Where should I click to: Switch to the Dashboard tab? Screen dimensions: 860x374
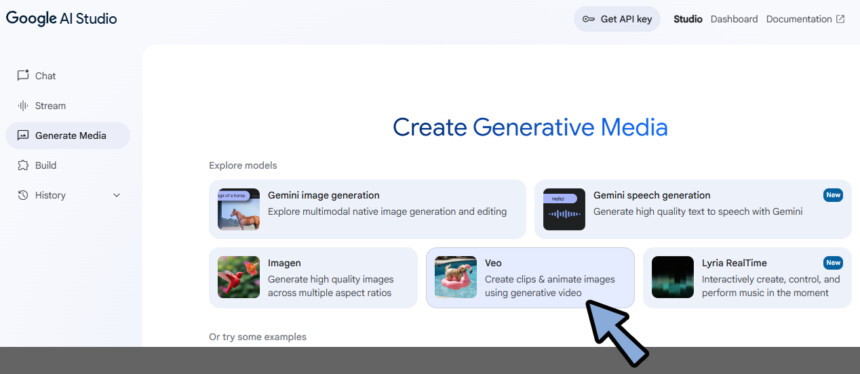click(x=734, y=19)
